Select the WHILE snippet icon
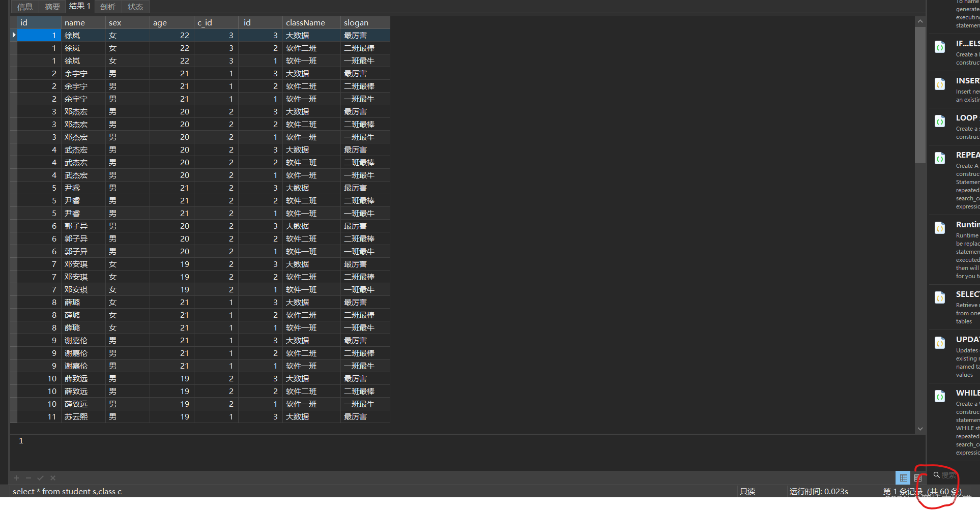 940,396
